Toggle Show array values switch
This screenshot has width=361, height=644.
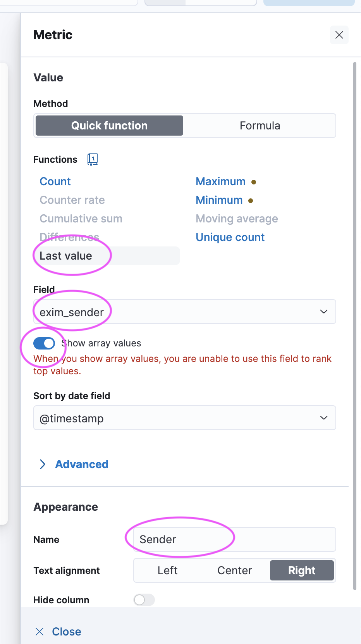point(44,343)
